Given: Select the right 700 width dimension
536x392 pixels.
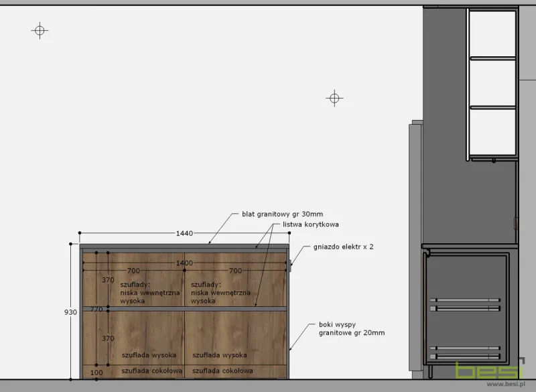Looking at the screenshot, I should tap(235, 271).
